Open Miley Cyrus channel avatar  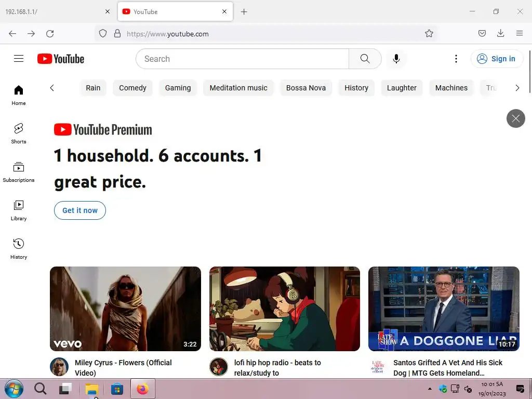point(59,367)
